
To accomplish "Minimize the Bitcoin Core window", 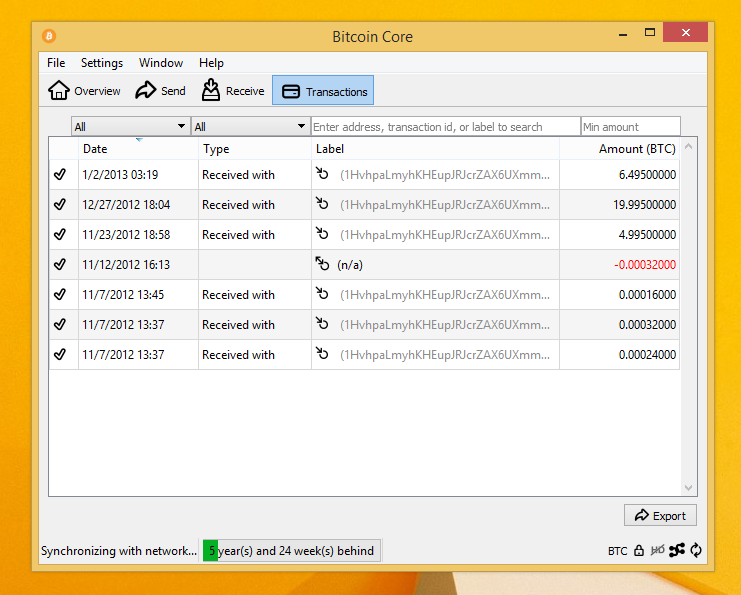I will (623, 34).
